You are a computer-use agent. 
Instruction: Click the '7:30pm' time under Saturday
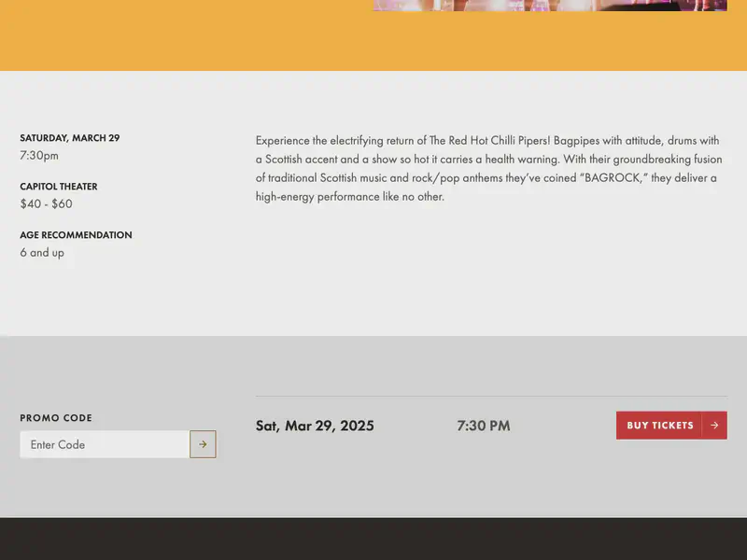39,155
